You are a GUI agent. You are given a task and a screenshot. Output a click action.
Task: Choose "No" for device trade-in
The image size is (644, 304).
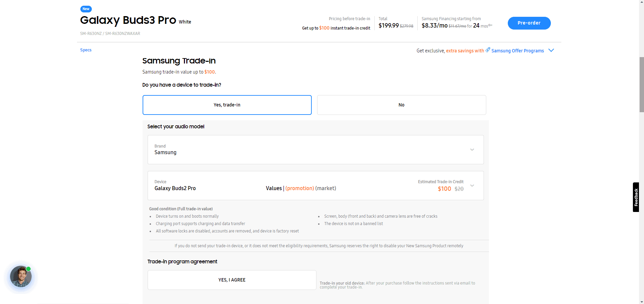coord(401,105)
